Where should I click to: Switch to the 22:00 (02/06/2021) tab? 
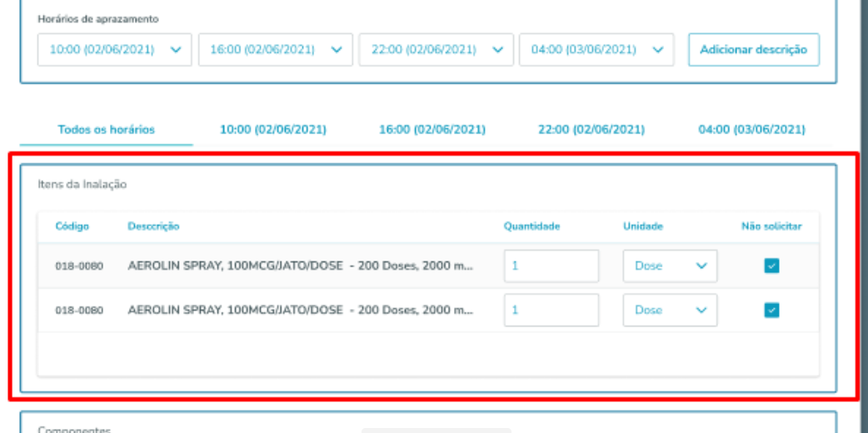click(x=591, y=130)
